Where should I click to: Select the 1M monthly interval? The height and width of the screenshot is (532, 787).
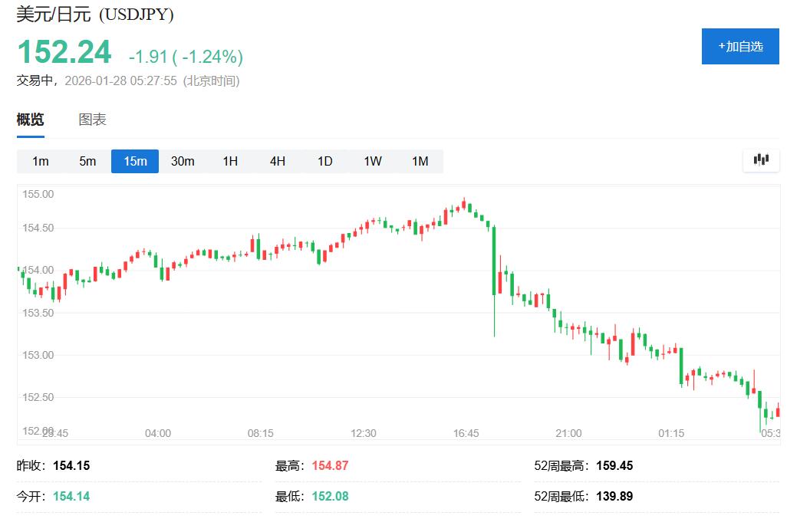coord(420,161)
